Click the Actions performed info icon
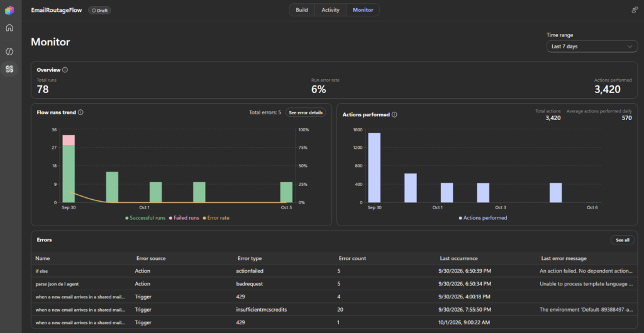This screenshot has height=333, width=644. tap(394, 115)
